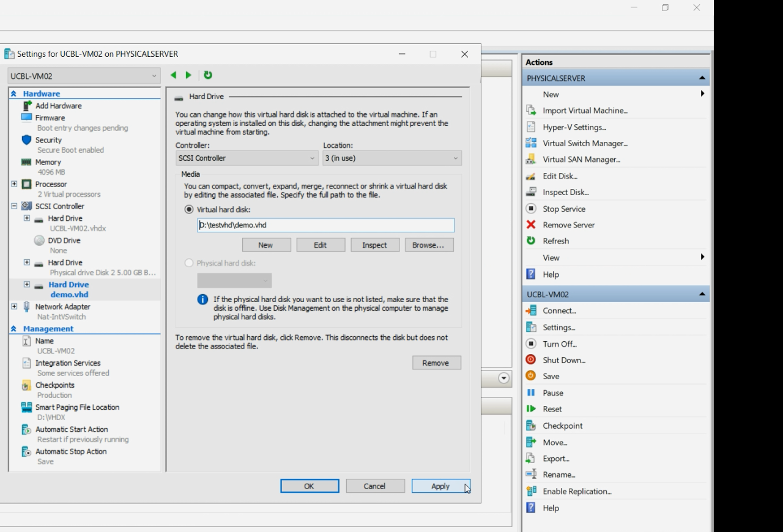
Task: Click the Edit button for virtual disk
Action: tap(321, 245)
